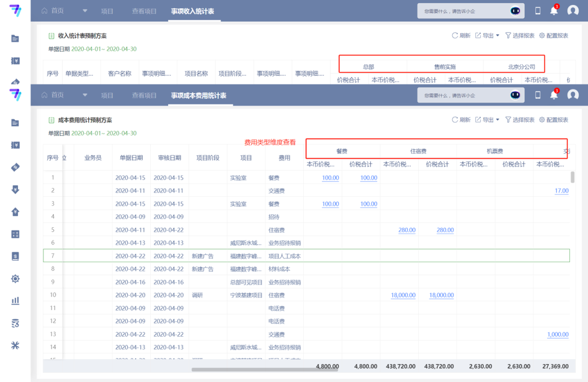Click the mobile phone icon in the lower header

coord(538,95)
